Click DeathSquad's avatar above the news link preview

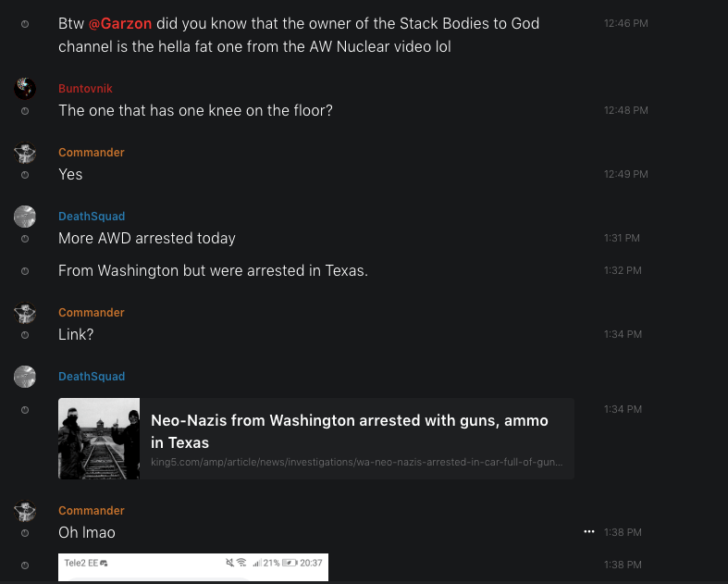click(25, 377)
